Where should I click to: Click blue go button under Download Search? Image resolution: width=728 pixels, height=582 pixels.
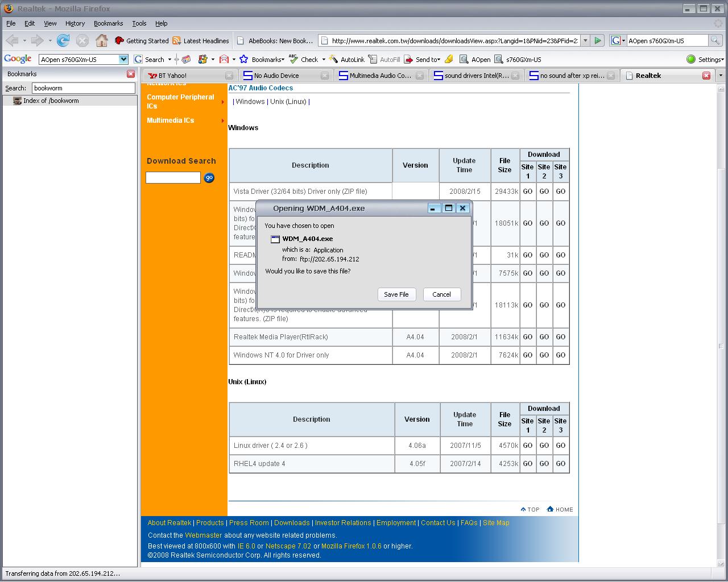[209, 178]
